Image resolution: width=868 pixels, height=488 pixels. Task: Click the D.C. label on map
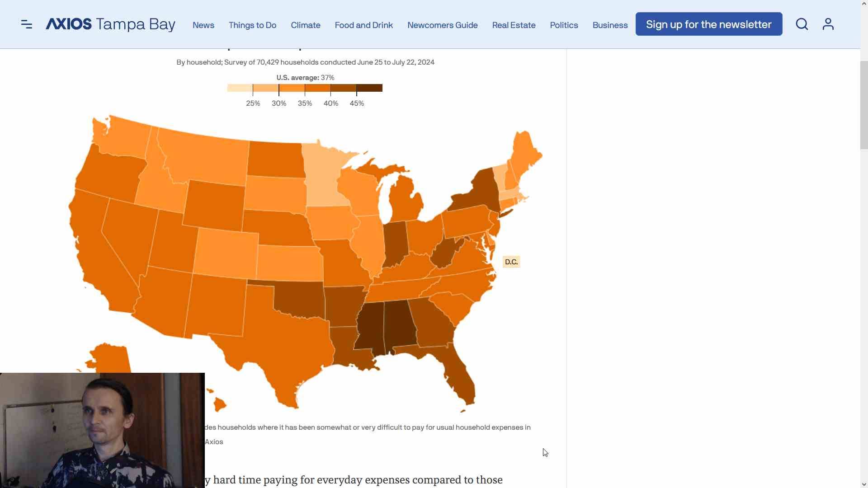coord(511,262)
